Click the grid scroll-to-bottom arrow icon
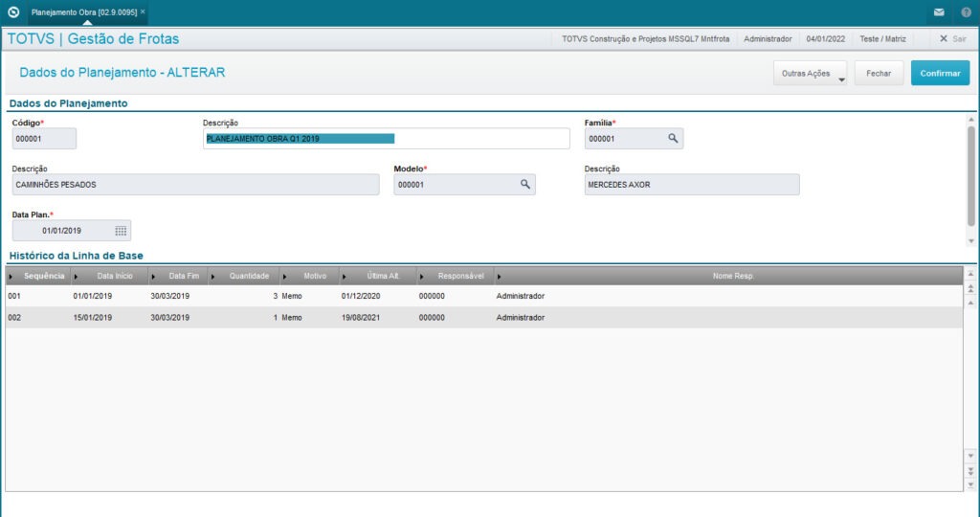Image resolution: width=980 pixels, height=517 pixels. point(970,485)
